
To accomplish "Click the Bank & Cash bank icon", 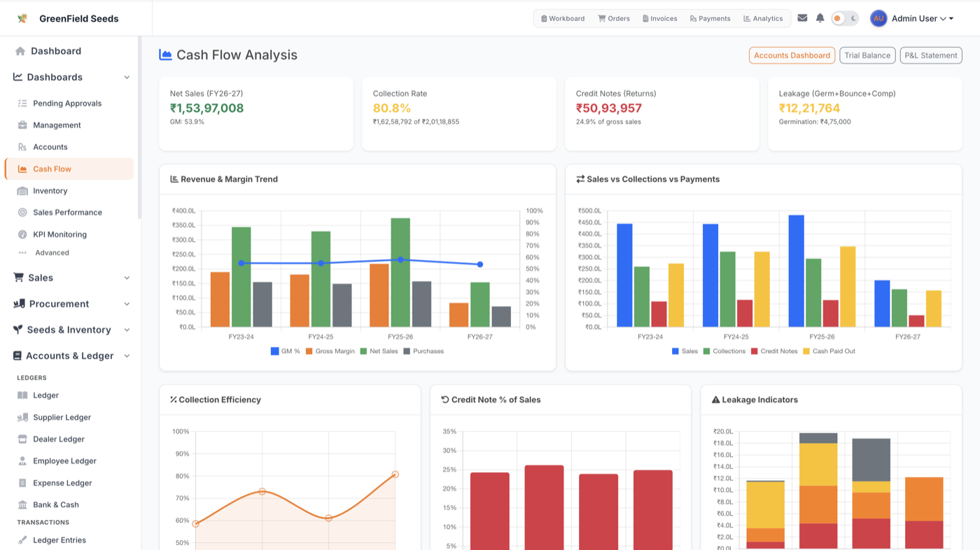I will [x=22, y=504].
